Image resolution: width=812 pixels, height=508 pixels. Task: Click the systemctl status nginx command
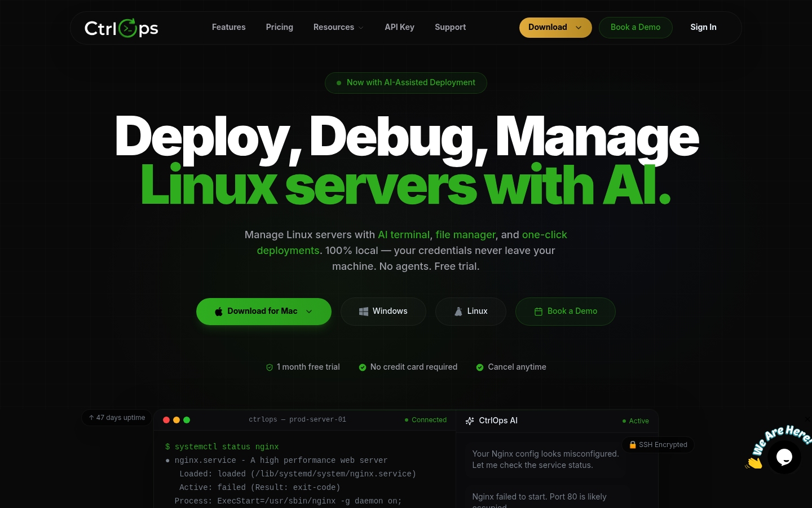pos(222,446)
